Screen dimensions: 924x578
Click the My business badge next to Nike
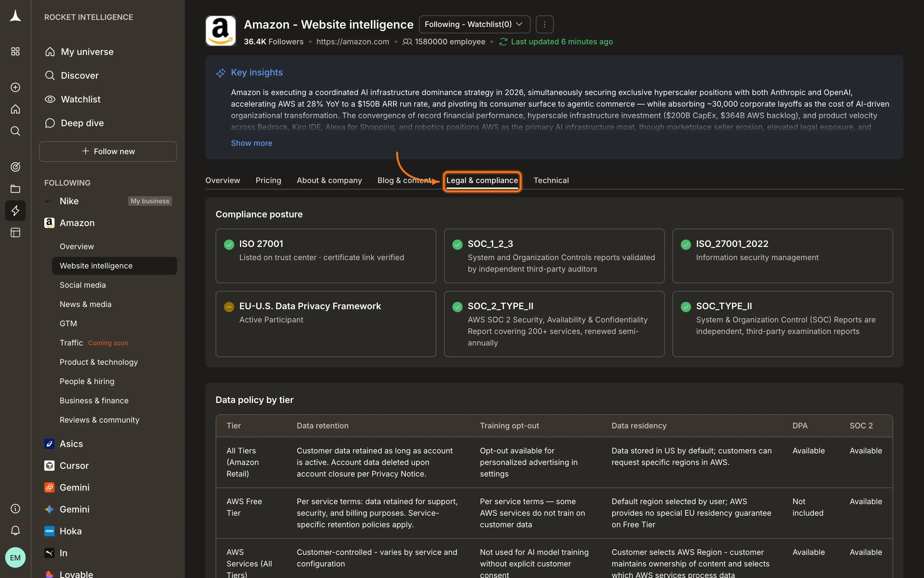pos(150,201)
